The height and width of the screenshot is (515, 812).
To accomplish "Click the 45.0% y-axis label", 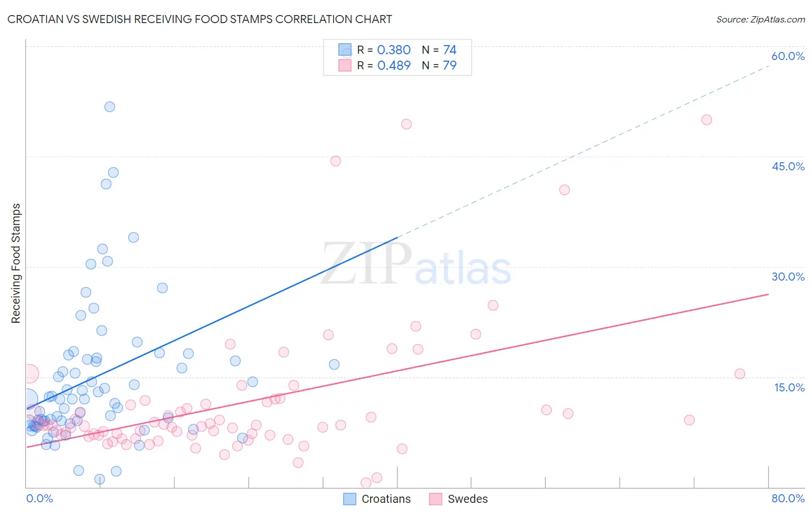I will 788,166.
